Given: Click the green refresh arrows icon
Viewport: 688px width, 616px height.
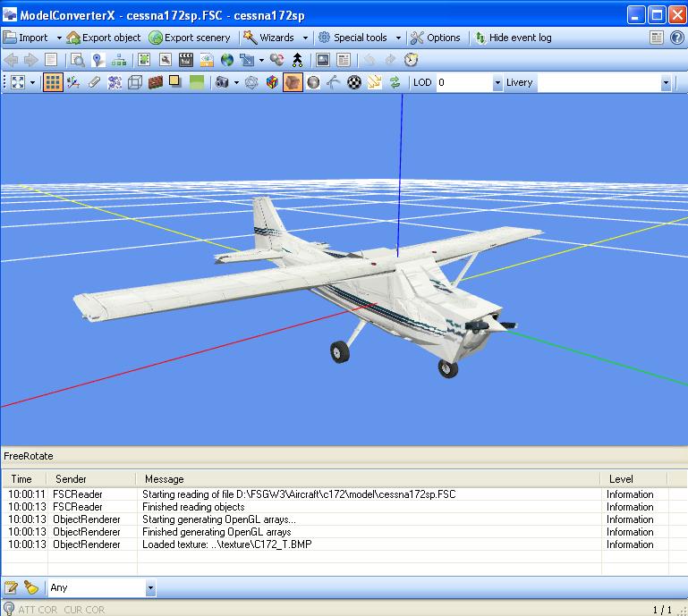Looking at the screenshot, I should coord(395,82).
